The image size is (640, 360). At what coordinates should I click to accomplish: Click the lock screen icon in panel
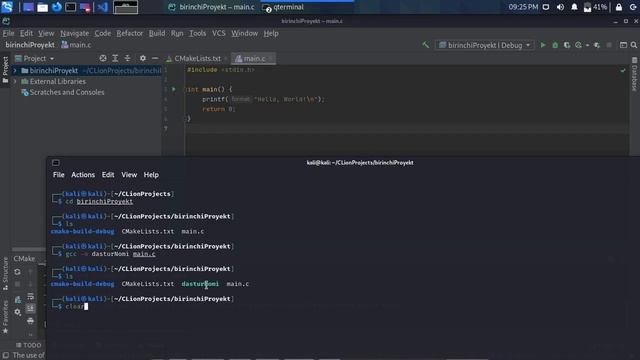pos(619,7)
